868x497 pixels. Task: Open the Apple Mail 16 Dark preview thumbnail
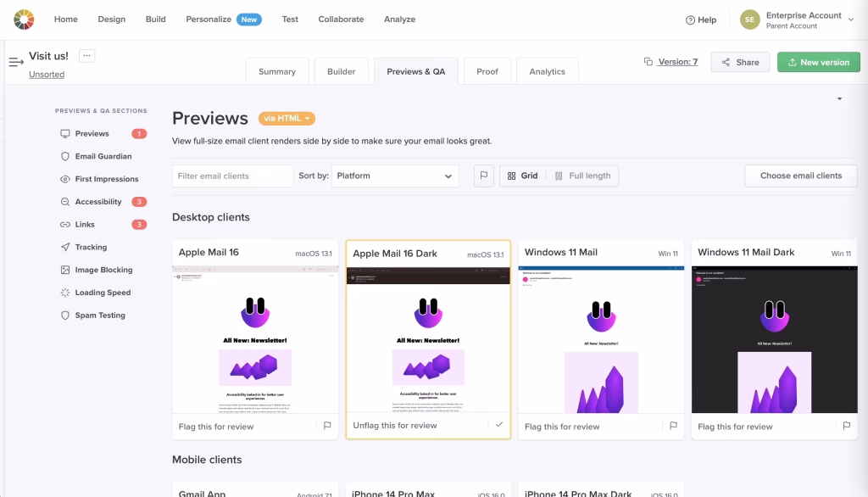tap(428, 339)
